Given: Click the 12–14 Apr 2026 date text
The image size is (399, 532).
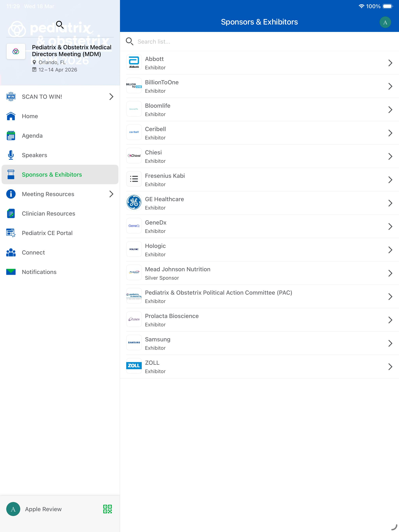Looking at the screenshot, I should 58,70.
